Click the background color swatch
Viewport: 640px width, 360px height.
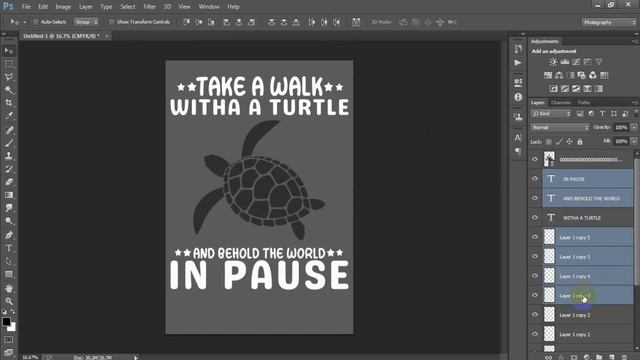tap(13, 327)
